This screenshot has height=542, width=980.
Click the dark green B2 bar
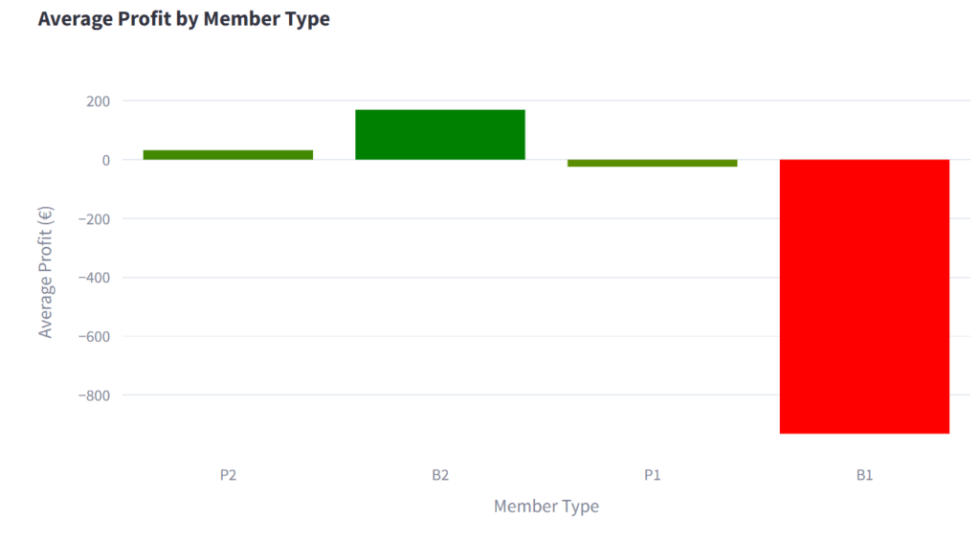pyautogui.click(x=440, y=134)
